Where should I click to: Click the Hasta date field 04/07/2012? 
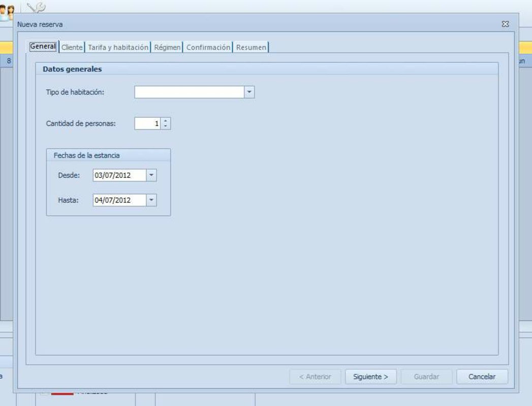pyautogui.click(x=120, y=200)
